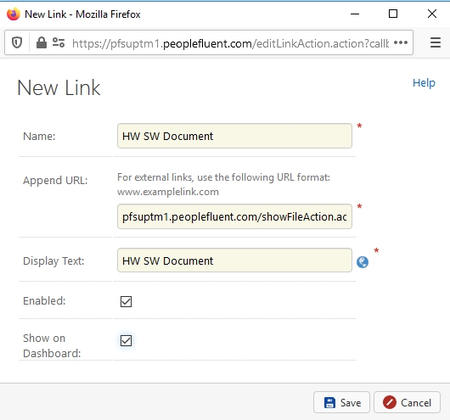Open the Help link
The height and width of the screenshot is (420, 450).
coord(424,83)
